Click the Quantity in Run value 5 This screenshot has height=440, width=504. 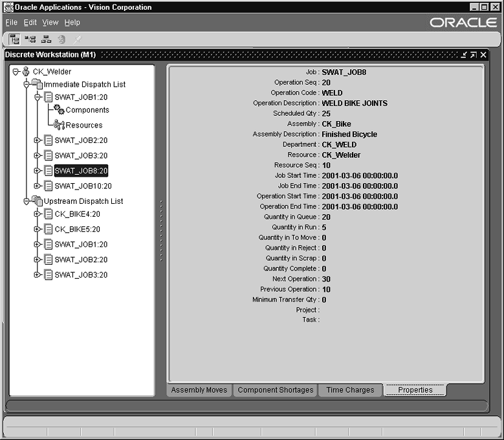[324, 227]
